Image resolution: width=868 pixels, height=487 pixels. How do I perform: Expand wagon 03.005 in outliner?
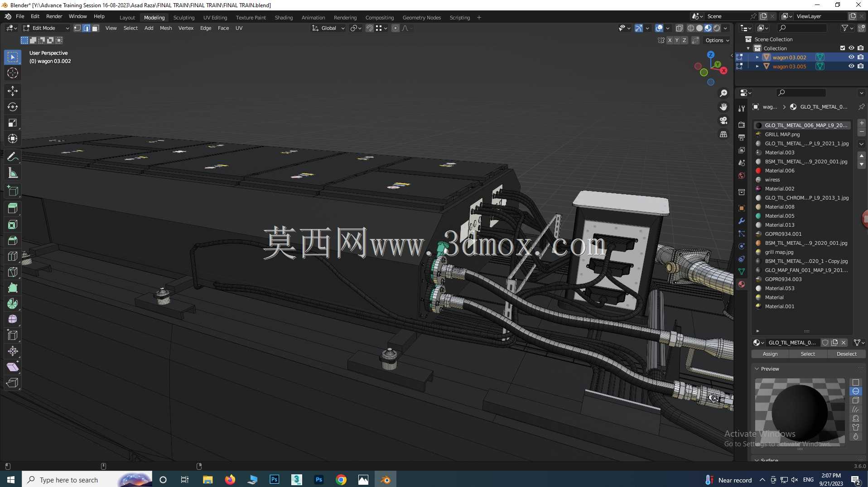click(x=757, y=67)
